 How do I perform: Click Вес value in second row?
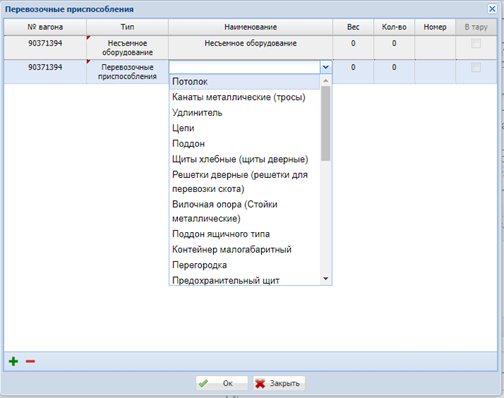353,67
